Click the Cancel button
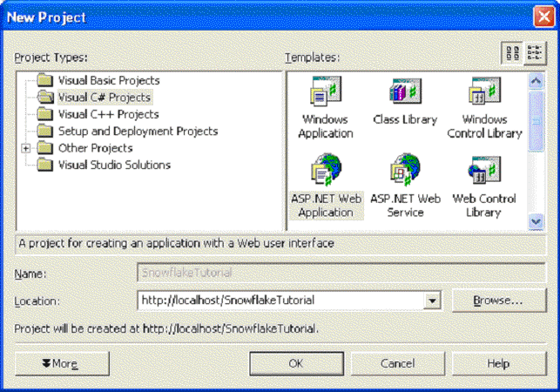560x392 pixels. (397, 363)
